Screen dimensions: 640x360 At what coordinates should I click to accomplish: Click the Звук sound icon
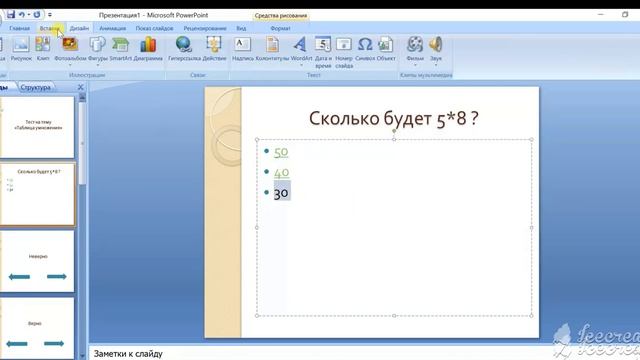[x=436, y=44]
